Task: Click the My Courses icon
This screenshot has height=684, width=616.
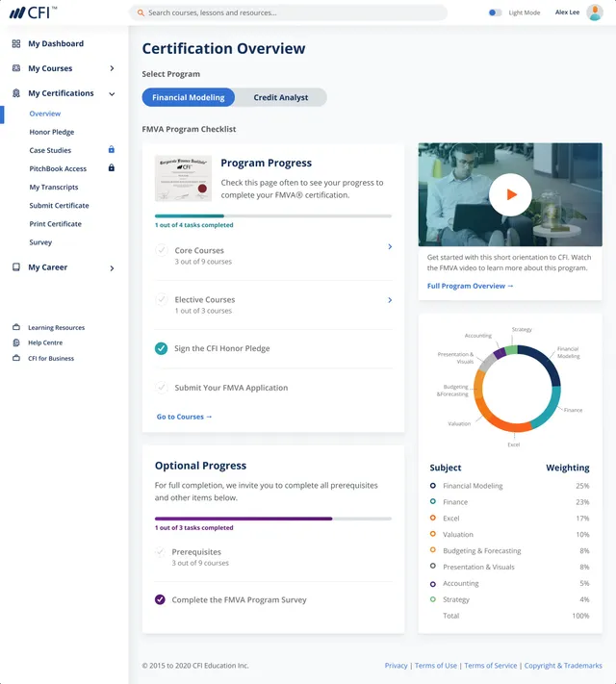Action: tap(16, 68)
